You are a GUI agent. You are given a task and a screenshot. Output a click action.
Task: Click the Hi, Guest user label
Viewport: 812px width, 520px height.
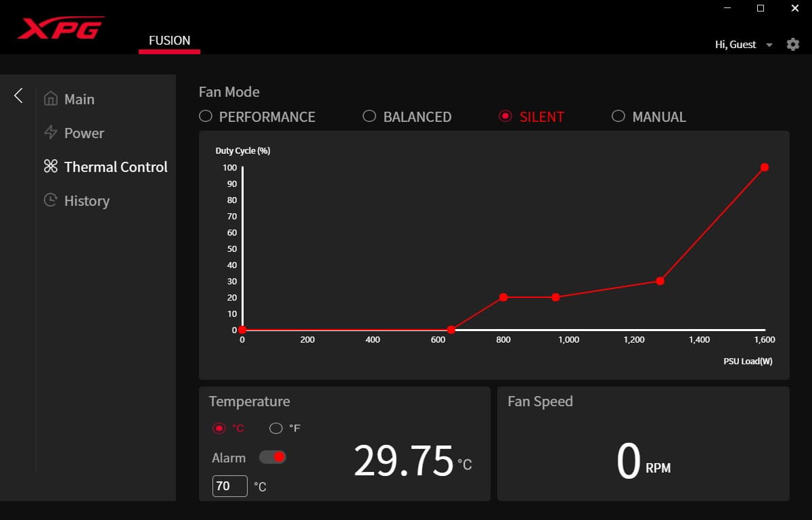(736, 45)
